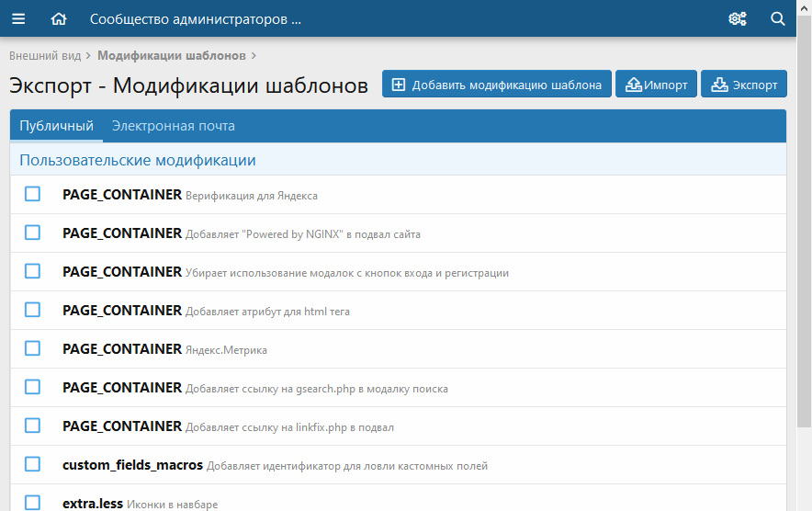Image resolution: width=812 pixels, height=511 pixels.
Task: Click the plus icon on Добавить модификацию шаблона
Action: click(399, 85)
